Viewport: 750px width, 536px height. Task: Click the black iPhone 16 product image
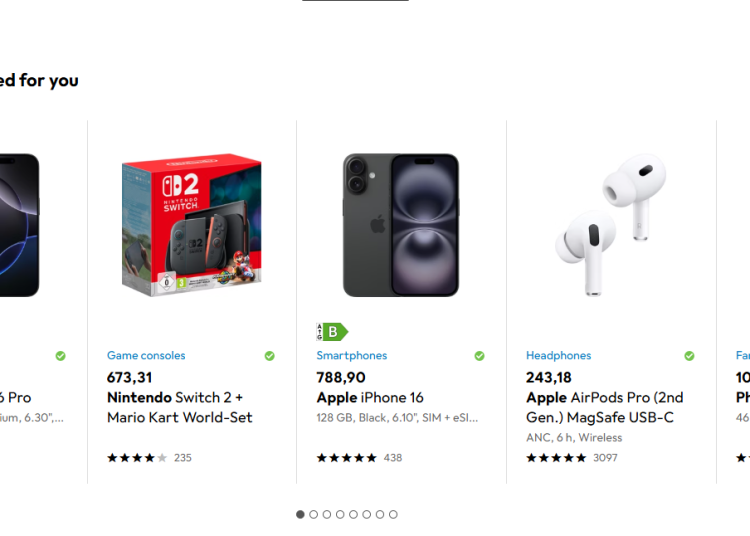point(401,225)
